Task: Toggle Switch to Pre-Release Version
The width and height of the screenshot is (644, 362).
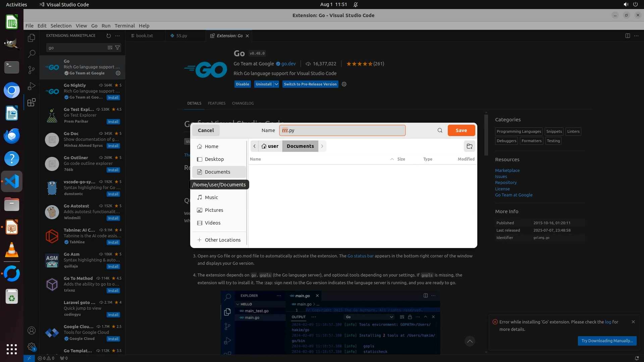Action: tap(310, 84)
